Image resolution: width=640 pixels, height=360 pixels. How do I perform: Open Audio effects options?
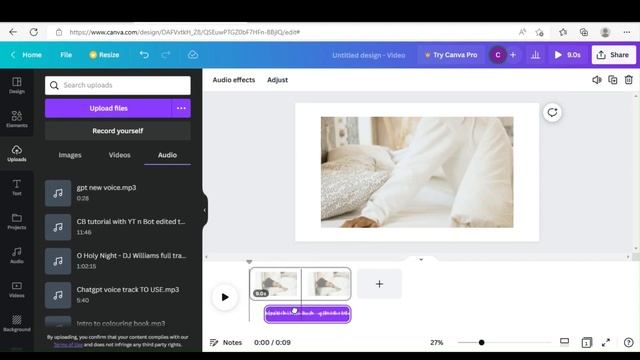tap(233, 80)
